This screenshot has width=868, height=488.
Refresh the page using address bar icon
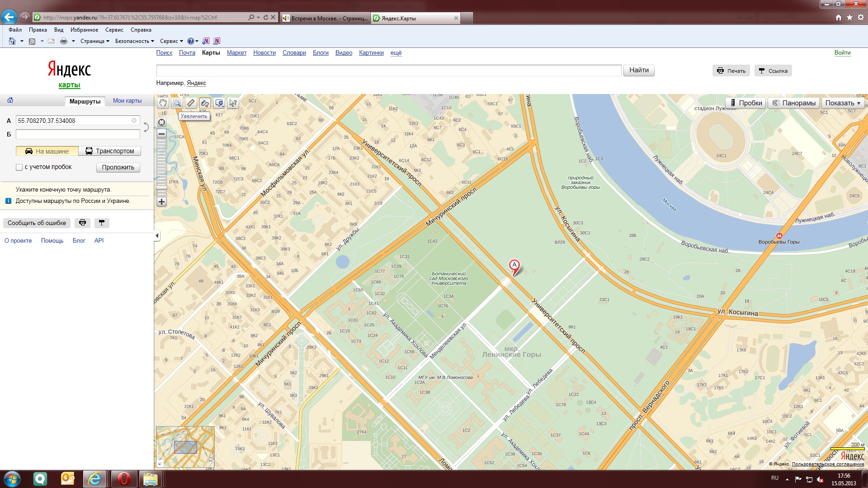pyautogui.click(x=266, y=18)
